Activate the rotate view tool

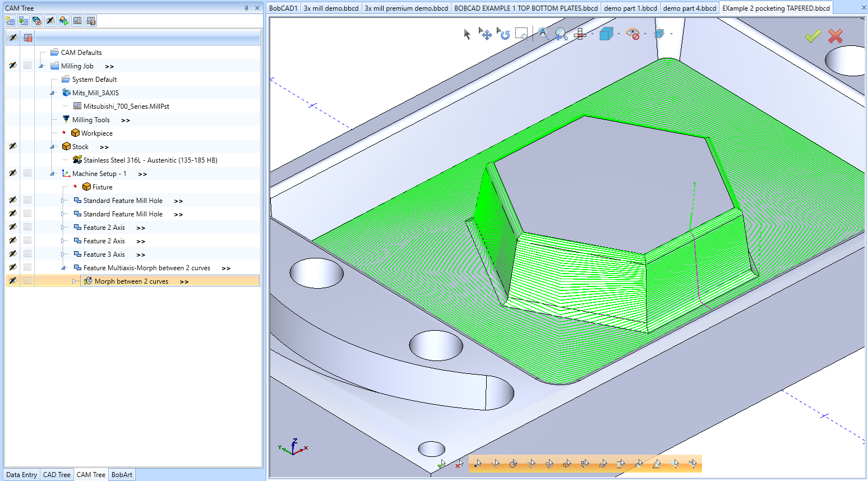tap(504, 35)
